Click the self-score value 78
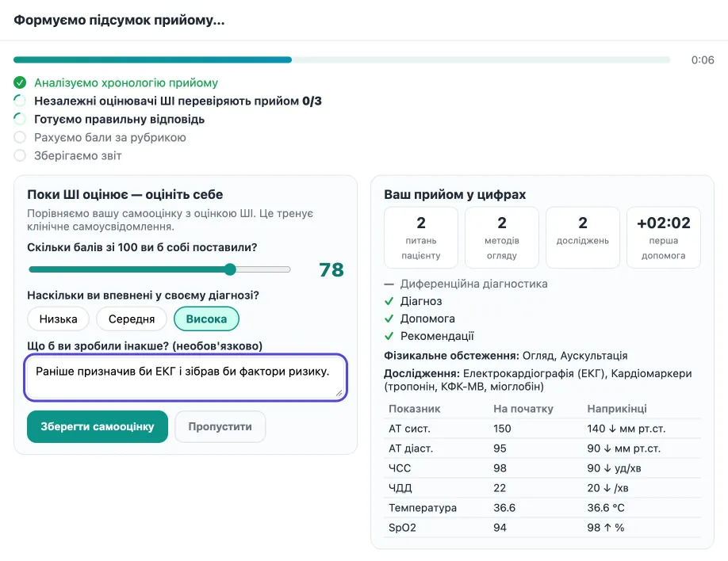This screenshot has width=728, height=561. 331,269
